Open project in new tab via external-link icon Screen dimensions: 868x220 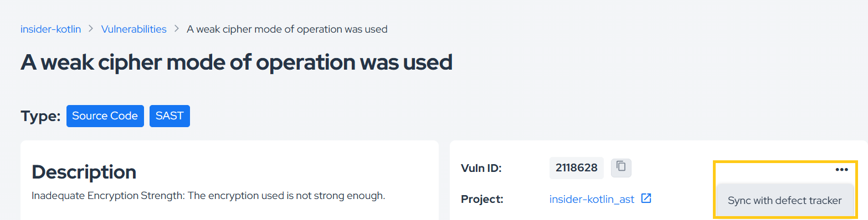tap(646, 198)
